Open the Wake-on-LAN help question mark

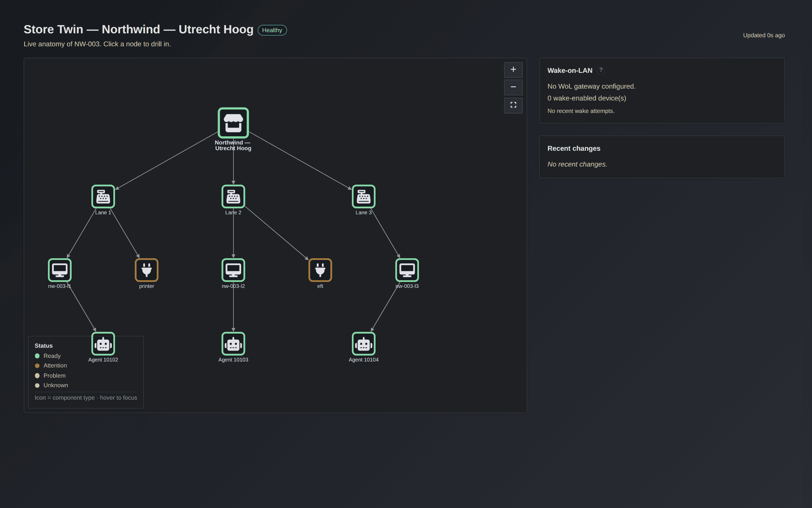pos(601,70)
